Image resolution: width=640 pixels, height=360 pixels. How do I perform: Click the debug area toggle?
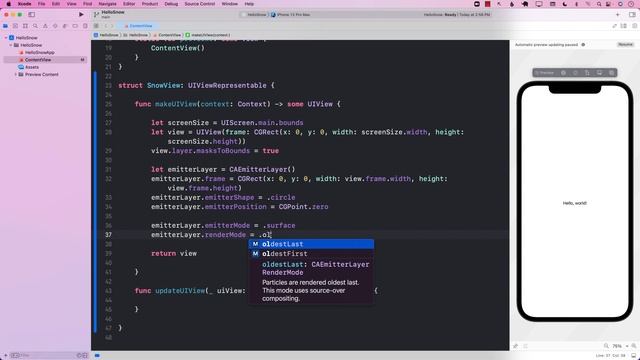[633, 356]
